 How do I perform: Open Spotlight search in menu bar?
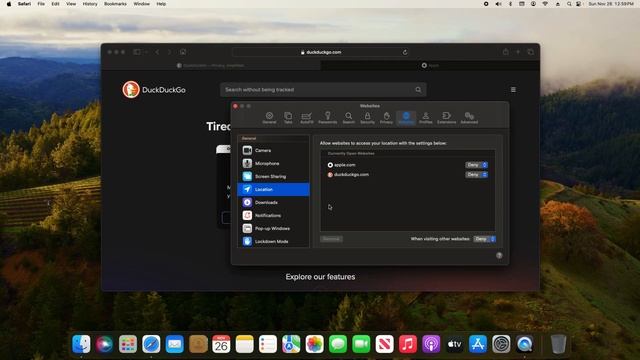pyautogui.click(x=569, y=4)
